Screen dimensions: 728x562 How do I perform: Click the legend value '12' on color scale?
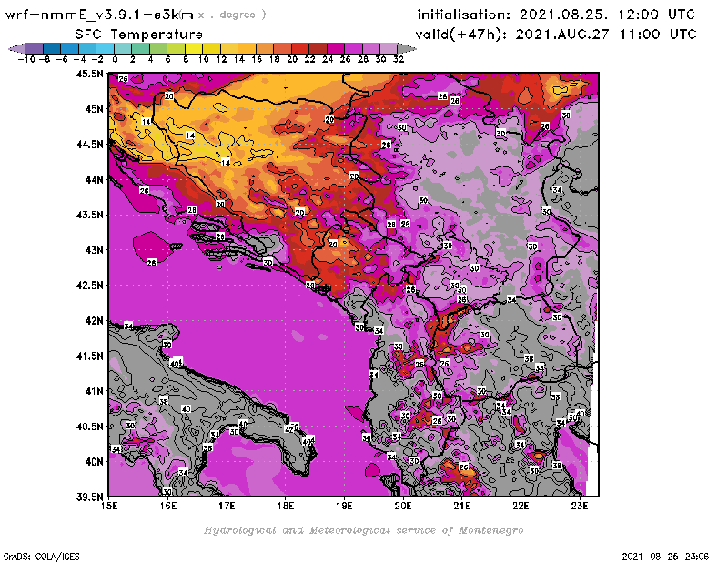(x=221, y=59)
